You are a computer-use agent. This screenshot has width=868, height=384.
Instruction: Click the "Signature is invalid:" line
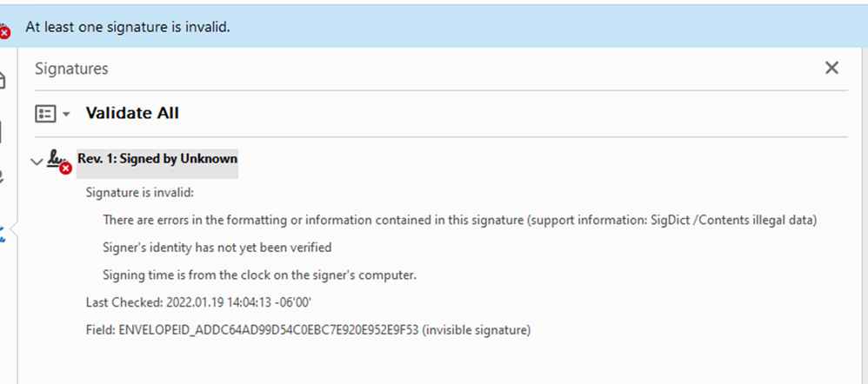tap(139, 192)
